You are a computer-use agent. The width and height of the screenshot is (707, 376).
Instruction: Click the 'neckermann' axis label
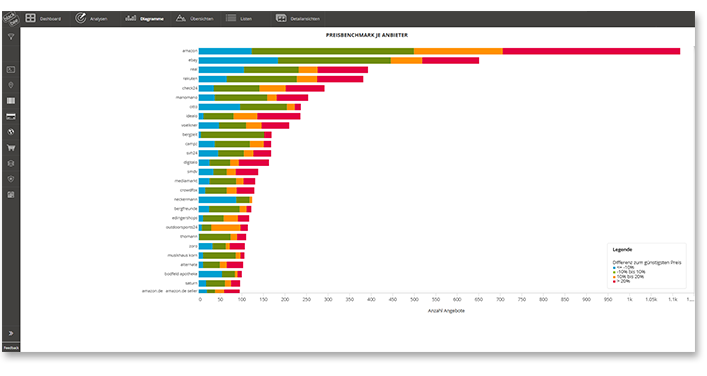point(186,200)
